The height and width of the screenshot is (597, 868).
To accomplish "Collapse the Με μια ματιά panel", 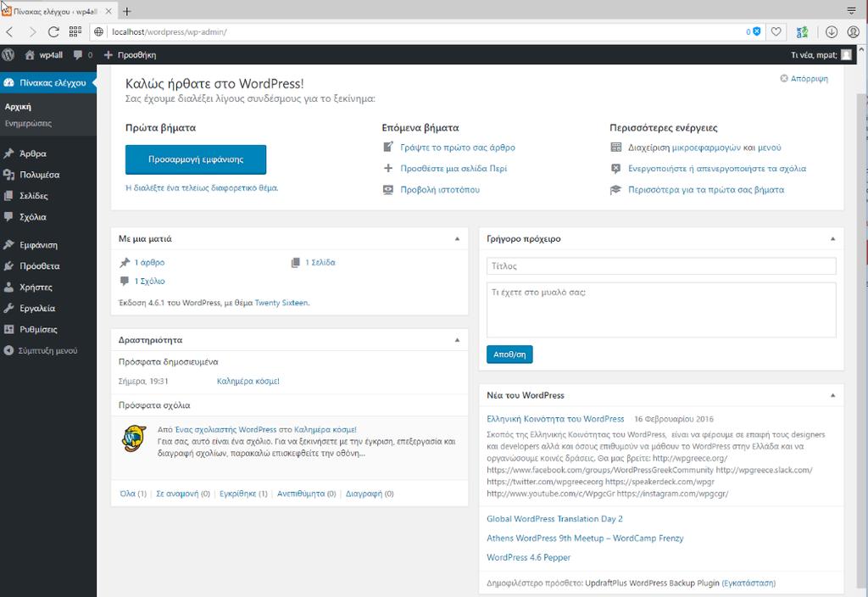I will 457,238.
